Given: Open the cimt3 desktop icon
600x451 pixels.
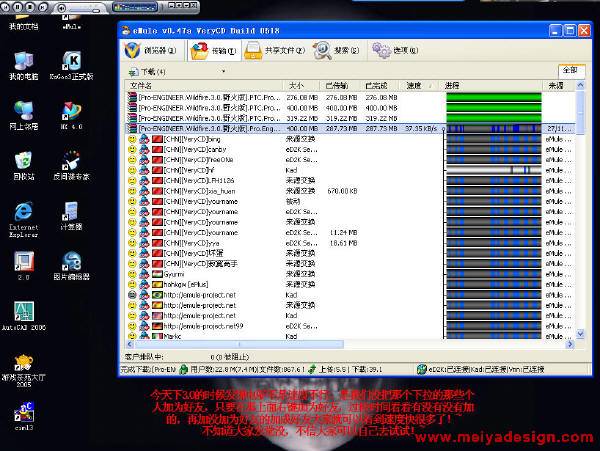Looking at the screenshot, I should point(24,416).
